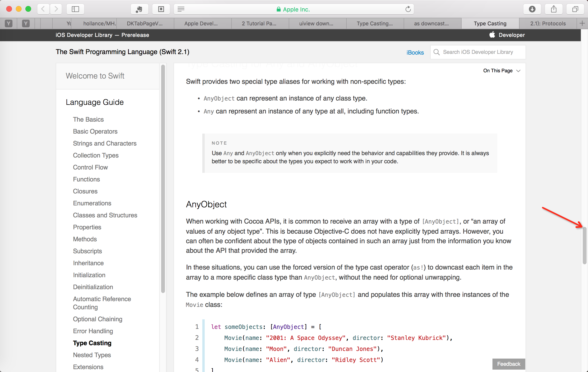Expand the Language Guide section header
This screenshot has height=372, width=588.
95,102
